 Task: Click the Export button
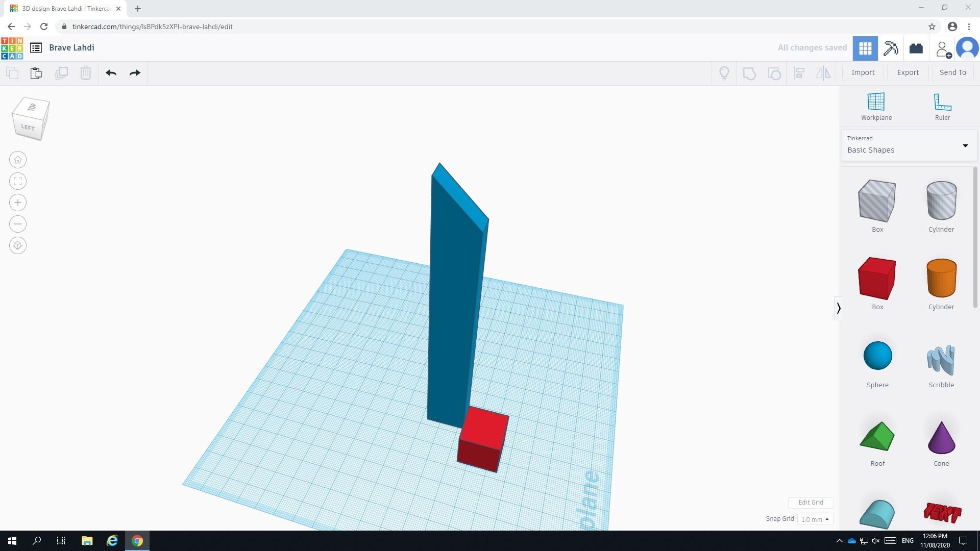(x=908, y=72)
